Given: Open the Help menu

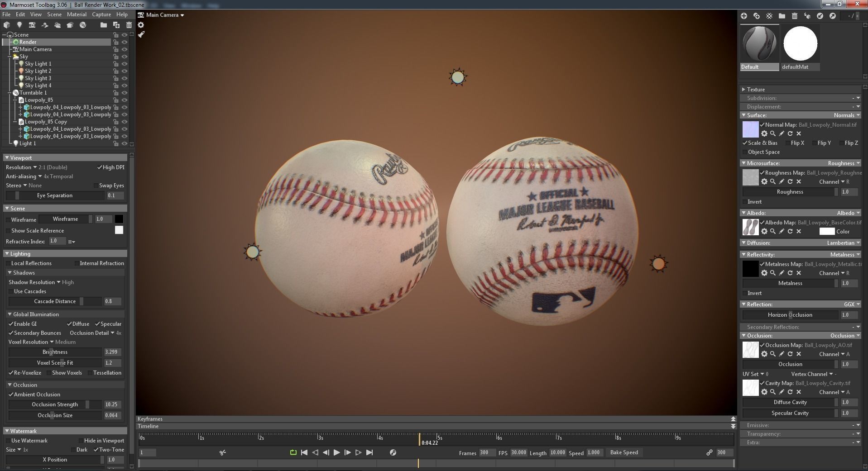Looking at the screenshot, I should click(122, 14).
